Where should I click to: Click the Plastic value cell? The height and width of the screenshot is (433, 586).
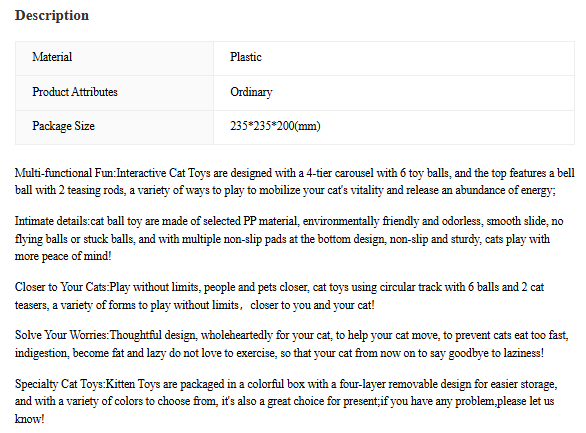(x=394, y=59)
